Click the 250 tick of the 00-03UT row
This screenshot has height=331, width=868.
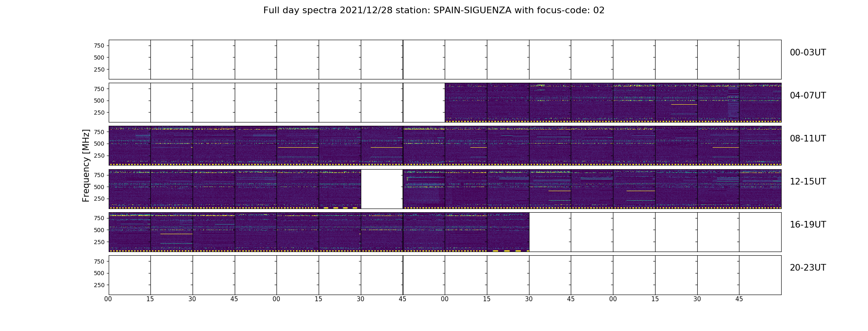[99, 70]
